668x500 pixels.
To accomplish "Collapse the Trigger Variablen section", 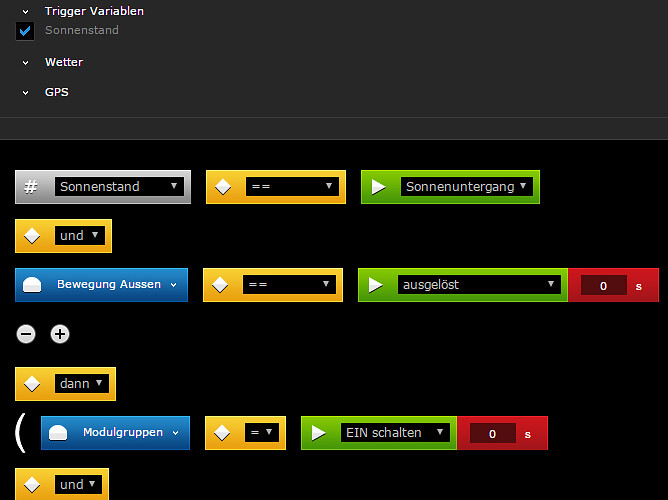I will click(x=26, y=12).
